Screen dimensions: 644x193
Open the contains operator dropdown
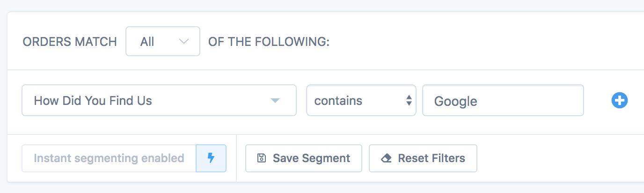pos(361,100)
